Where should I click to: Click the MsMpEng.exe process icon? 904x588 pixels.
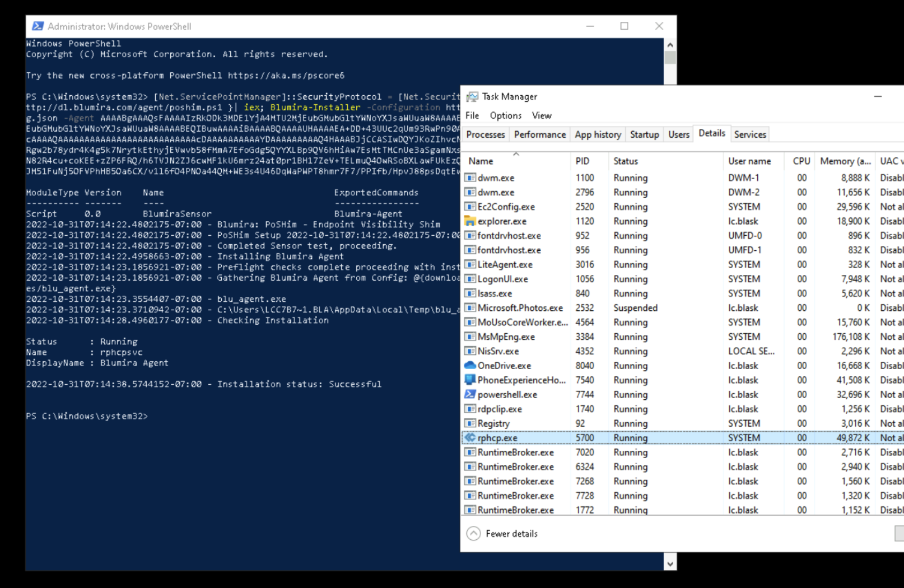click(470, 337)
